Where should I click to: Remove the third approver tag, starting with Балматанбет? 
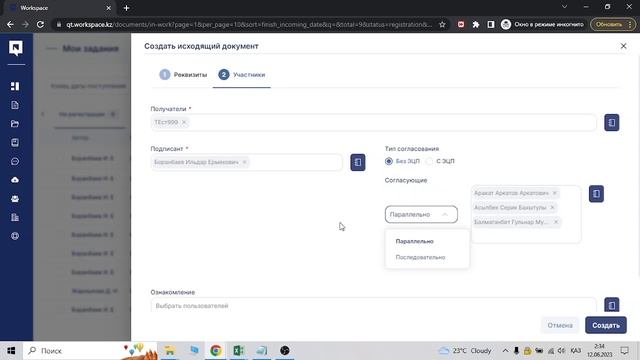pyautogui.click(x=556, y=222)
